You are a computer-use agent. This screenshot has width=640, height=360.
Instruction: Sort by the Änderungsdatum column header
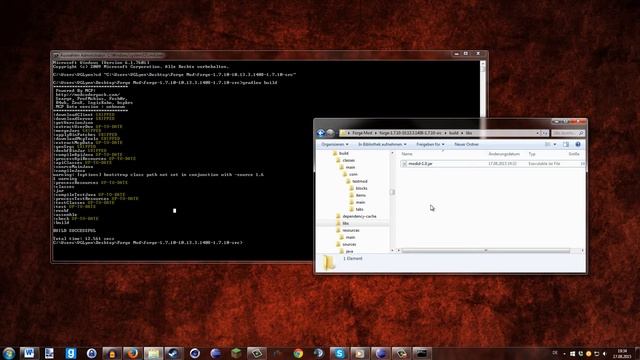point(504,154)
